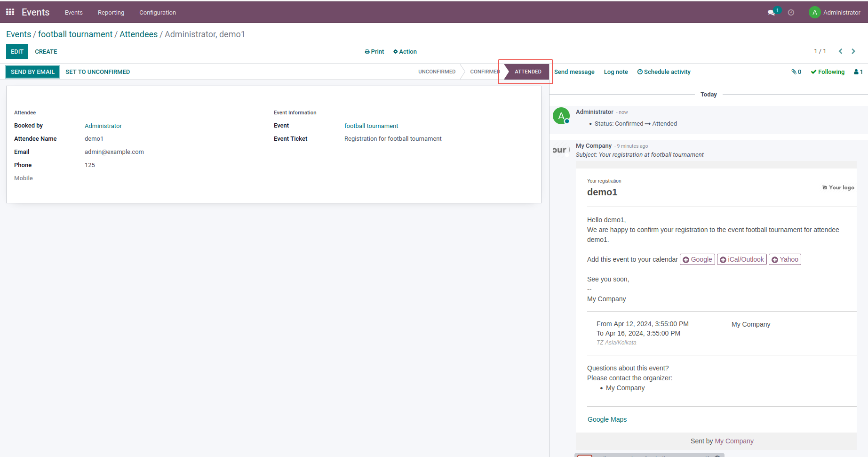The width and height of the screenshot is (868, 457).
Task: Click the TZ Asia/Kolkata text
Action: (x=616, y=343)
